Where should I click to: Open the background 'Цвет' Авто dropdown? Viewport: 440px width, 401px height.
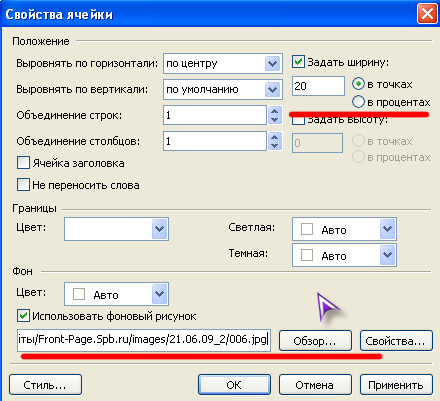tap(116, 294)
